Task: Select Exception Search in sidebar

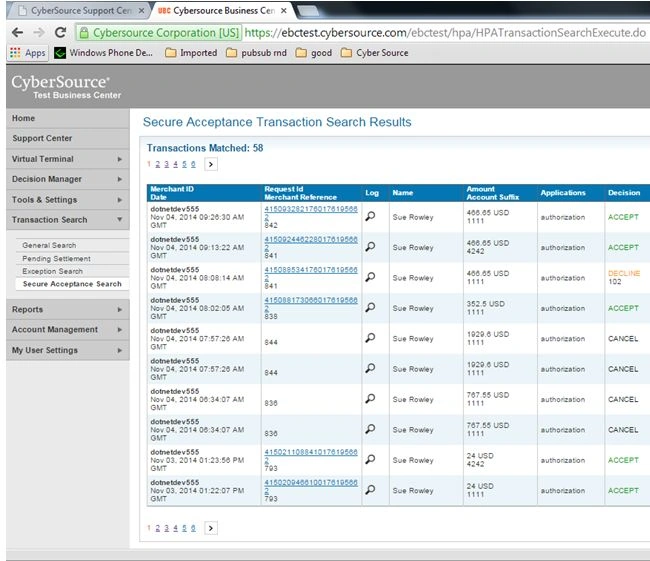Action: [53, 271]
